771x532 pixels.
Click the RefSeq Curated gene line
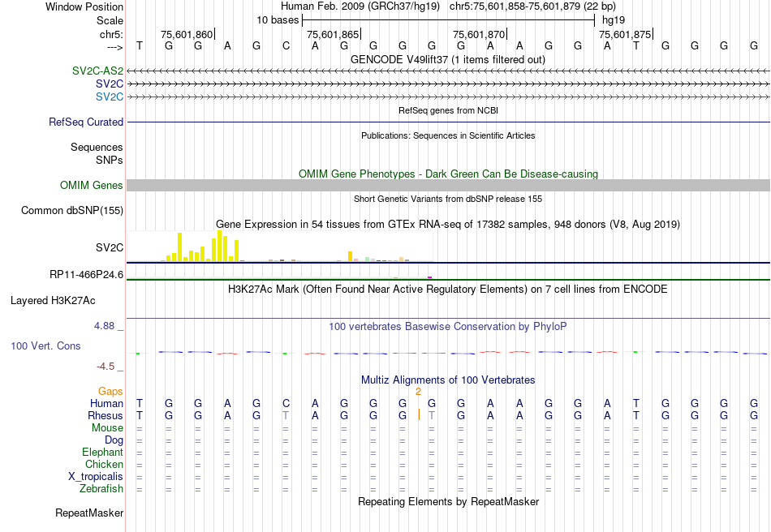point(448,122)
